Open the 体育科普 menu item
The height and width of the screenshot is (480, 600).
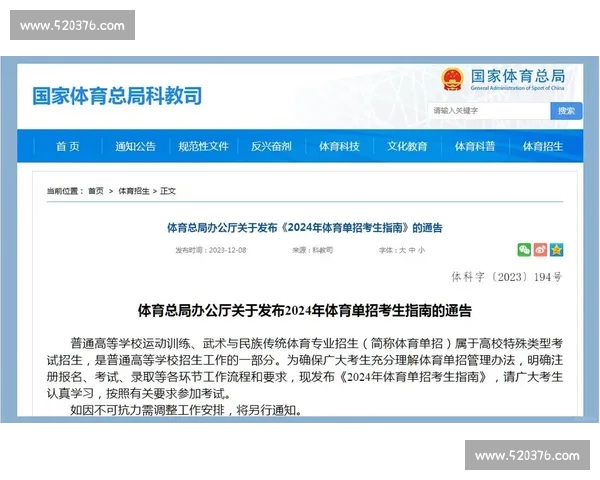pyautogui.click(x=475, y=146)
